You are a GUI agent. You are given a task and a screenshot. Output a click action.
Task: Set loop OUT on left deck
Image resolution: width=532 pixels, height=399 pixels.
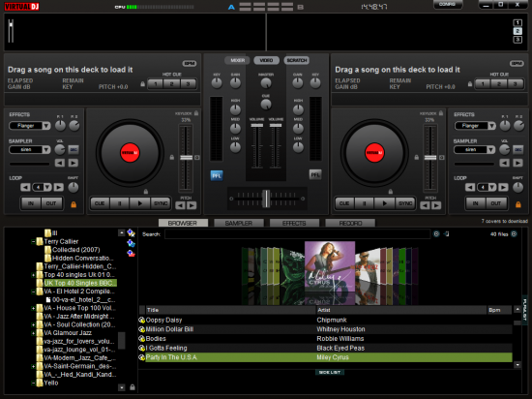(x=51, y=203)
